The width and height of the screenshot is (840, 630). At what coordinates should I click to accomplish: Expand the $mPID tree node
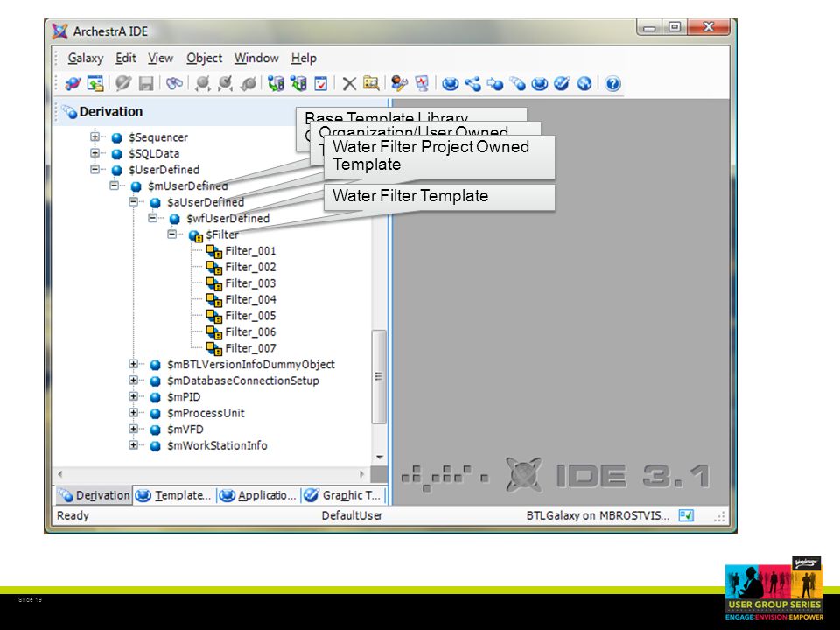pos(133,396)
